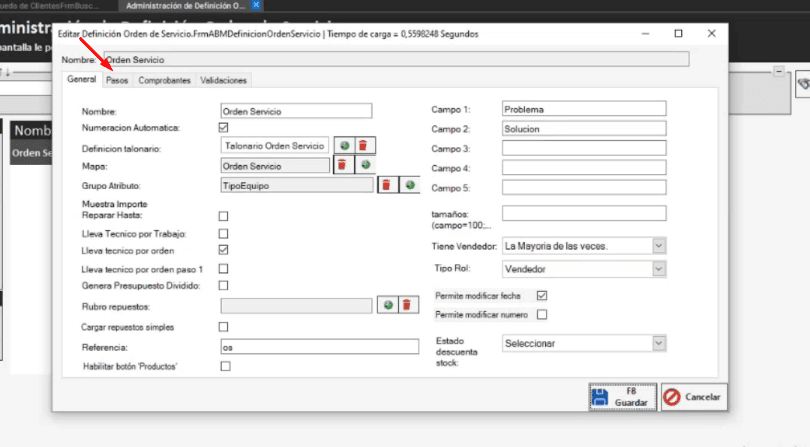The height and width of the screenshot is (447, 810).
Task: Click the green select icon for Grupo Atributo
Action: click(x=409, y=185)
